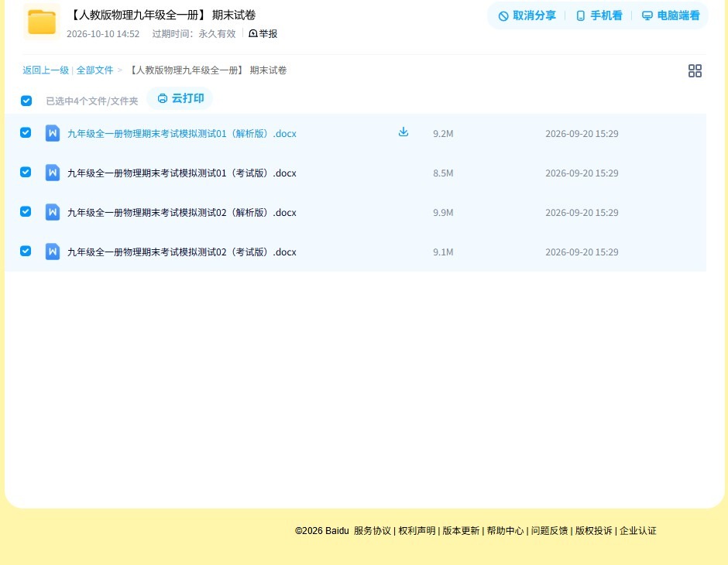Viewport: 728px width, 565px height.
Task: Uncheck the 测试01（解析版）.docx checkbox
Action: click(26, 132)
